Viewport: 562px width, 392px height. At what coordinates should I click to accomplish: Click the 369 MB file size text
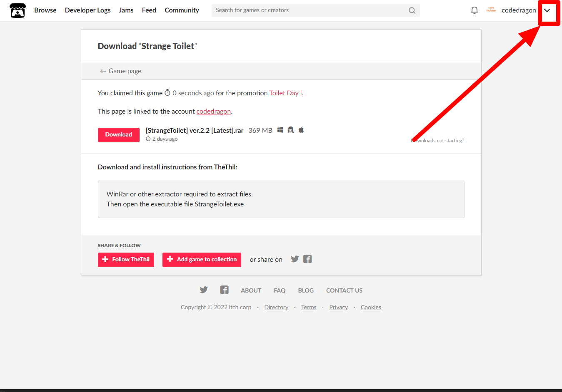[260, 131]
